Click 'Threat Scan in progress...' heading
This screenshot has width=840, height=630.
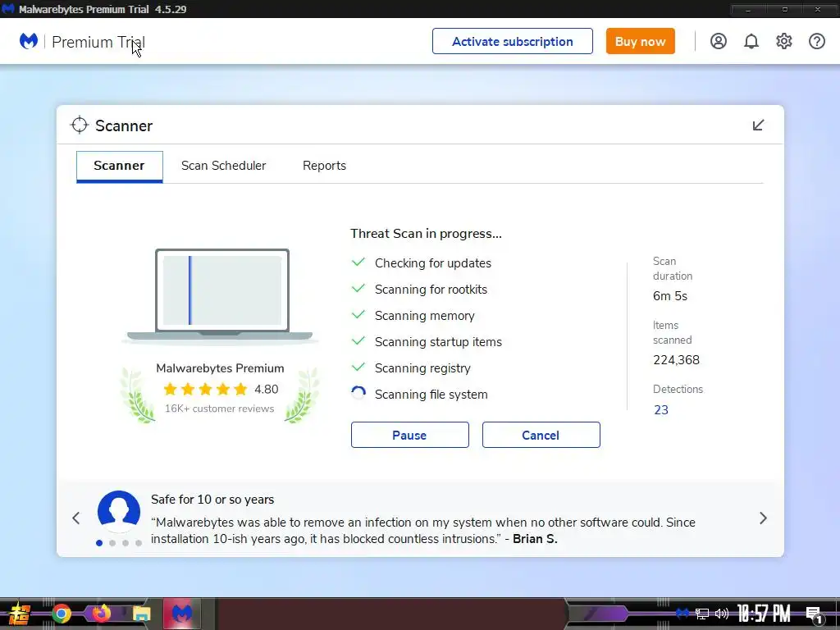(x=426, y=234)
